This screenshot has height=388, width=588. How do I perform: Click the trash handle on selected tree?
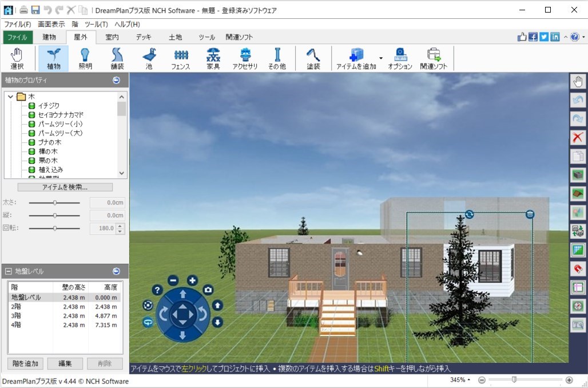(530, 214)
